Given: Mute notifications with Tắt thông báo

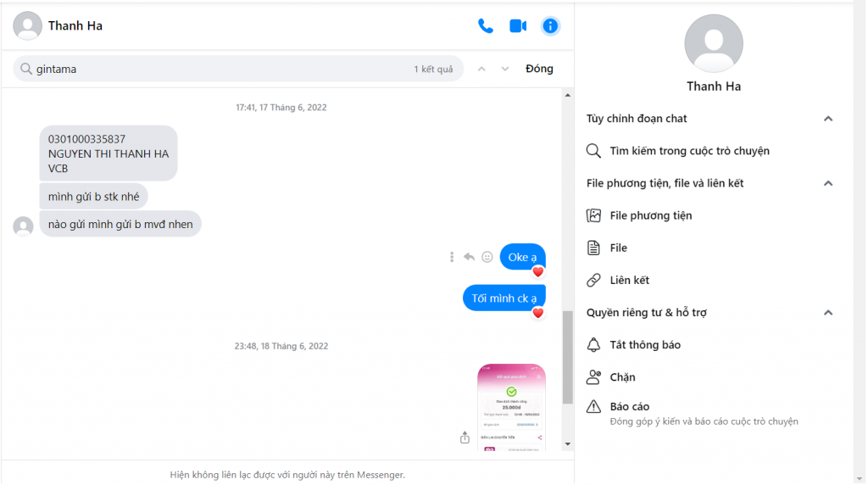Looking at the screenshot, I should [x=644, y=345].
